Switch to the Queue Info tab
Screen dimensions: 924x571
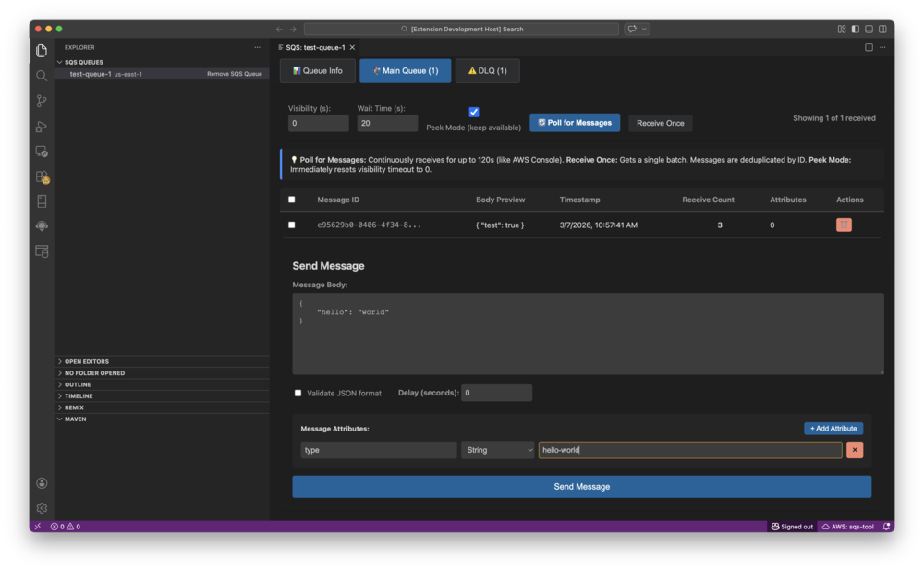click(x=318, y=71)
